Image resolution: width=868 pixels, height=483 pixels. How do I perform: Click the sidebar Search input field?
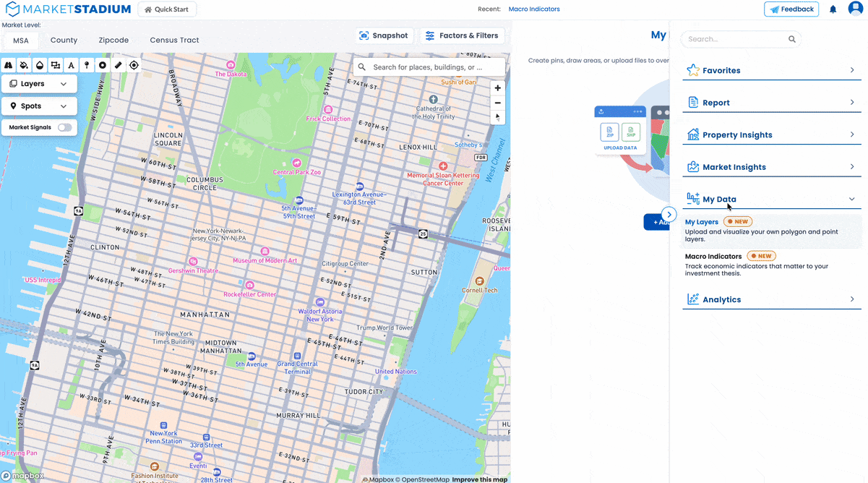click(x=742, y=39)
